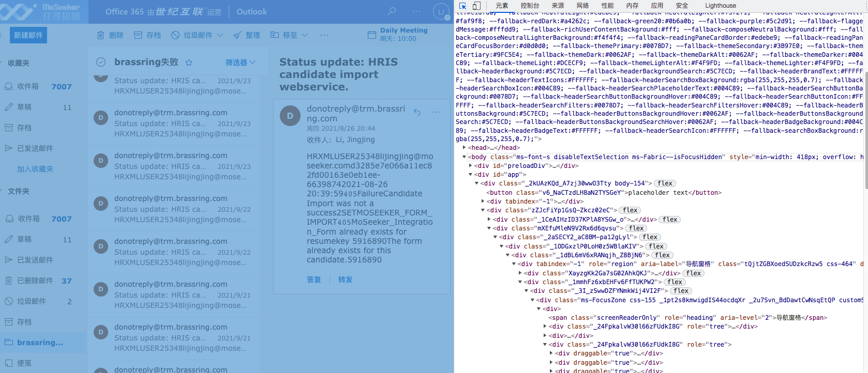Click the sender avatar D in reading pane
The width and height of the screenshot is (868, 373).
290,116
